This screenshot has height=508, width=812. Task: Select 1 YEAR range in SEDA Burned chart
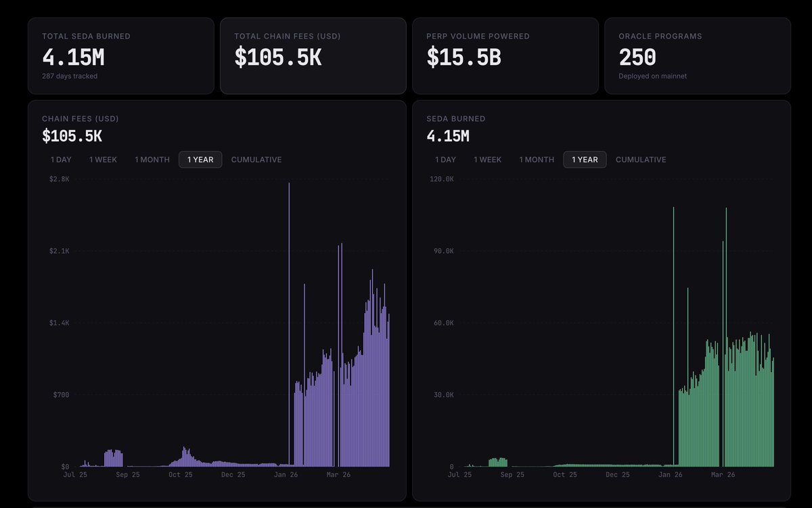click(585, 160)
